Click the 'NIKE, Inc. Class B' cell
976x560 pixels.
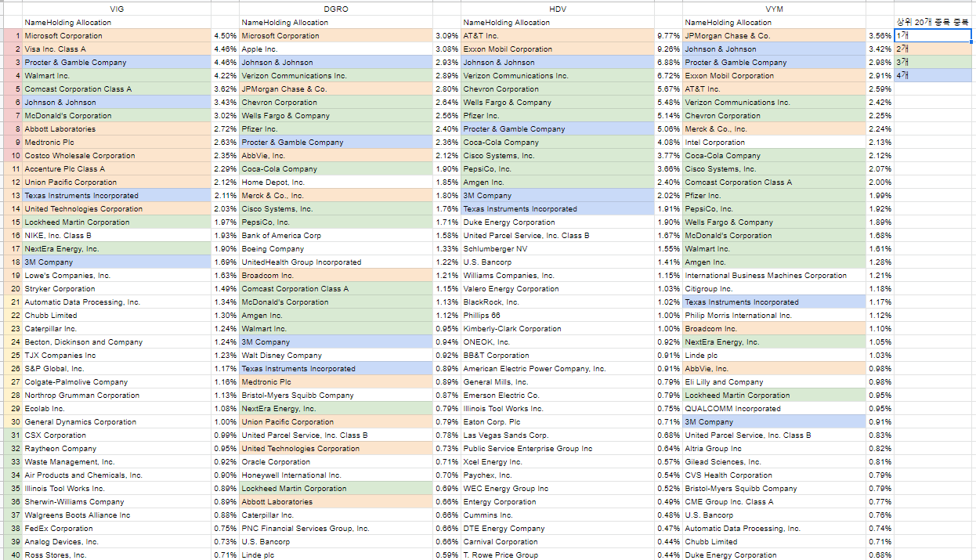point(117,235)
